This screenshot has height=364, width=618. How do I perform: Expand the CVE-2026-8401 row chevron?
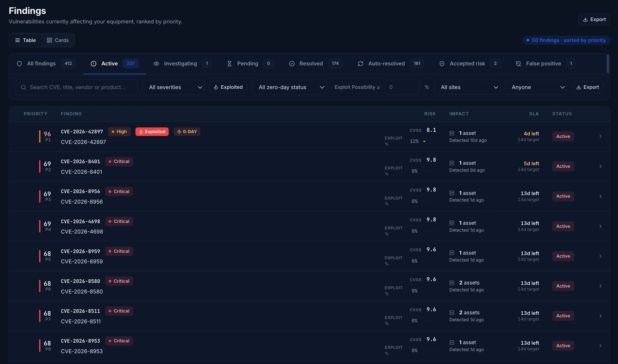pos(600,166)
